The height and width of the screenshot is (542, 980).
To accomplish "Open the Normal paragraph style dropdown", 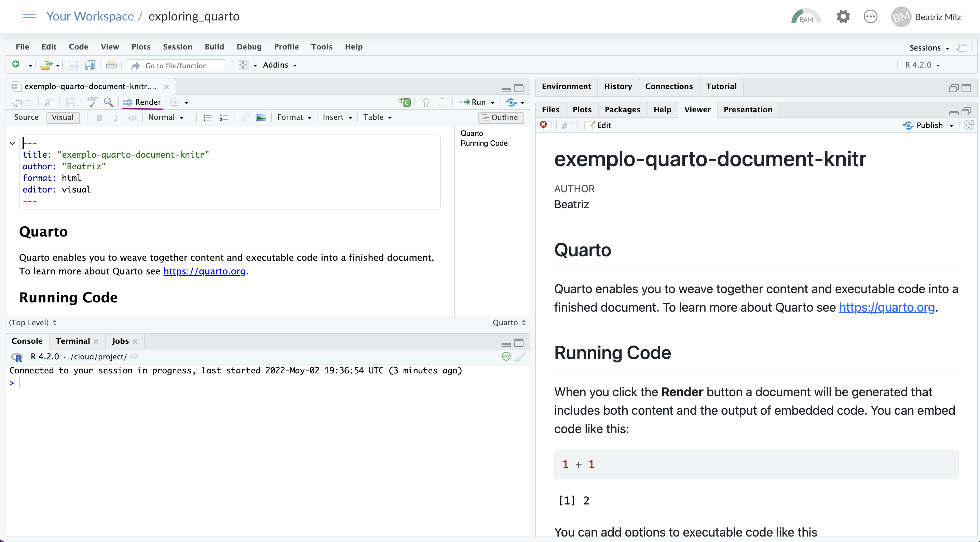I will pos(165,117).
